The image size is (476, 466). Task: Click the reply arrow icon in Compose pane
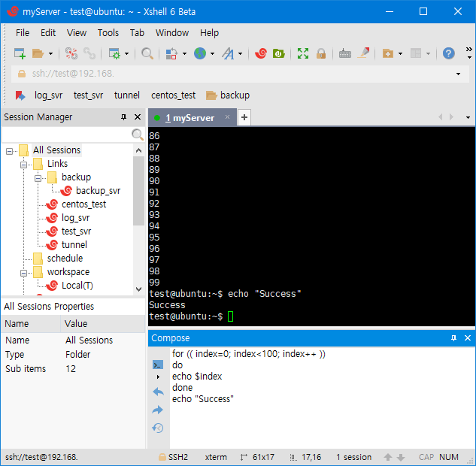(158, 392)
